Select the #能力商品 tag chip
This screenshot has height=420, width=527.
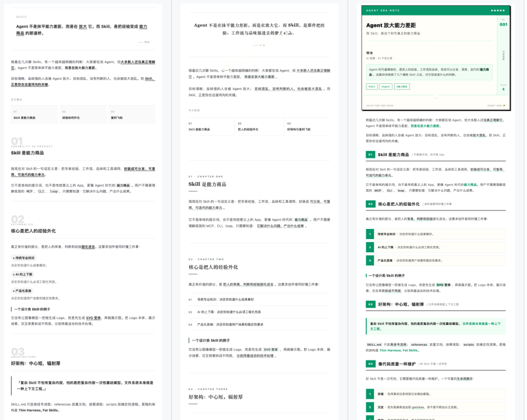[x=402, y=86]
